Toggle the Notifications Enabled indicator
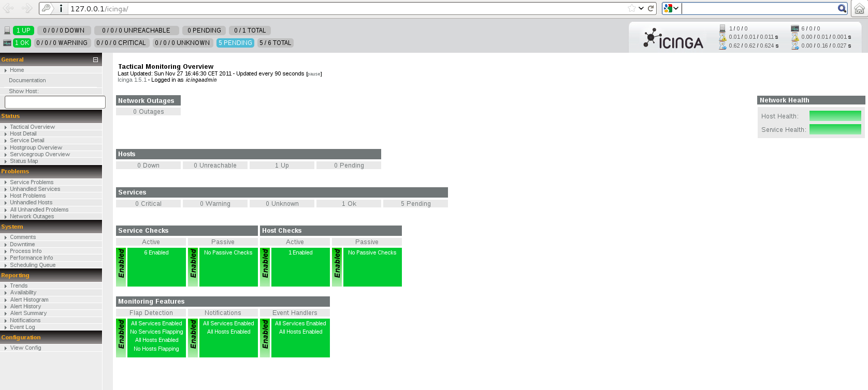Image resolution: width=868 pixels, height=390 pixels. pyautogui.click(x=193, y=338)
